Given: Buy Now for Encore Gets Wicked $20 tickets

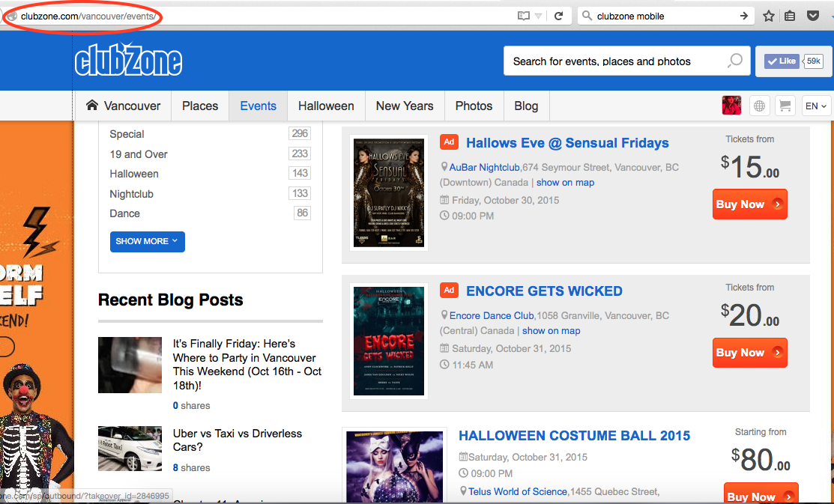Looking at the screenshot, I should pyautogui.click(x=750, y=353).
